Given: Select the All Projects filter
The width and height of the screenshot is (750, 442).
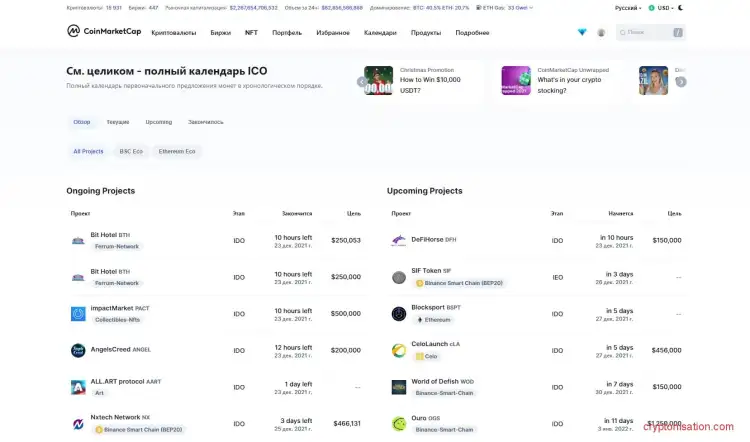Looking at the screenshot, I should point(88,151).
